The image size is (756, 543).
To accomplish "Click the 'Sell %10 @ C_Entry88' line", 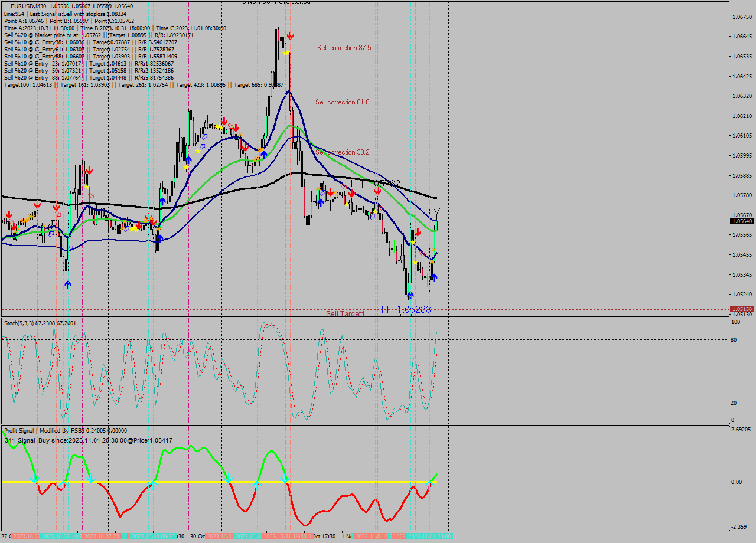I will [89, 56].
